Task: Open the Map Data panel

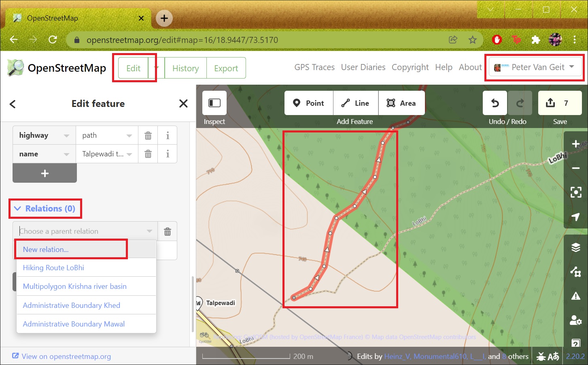Action: click(576, 272)
